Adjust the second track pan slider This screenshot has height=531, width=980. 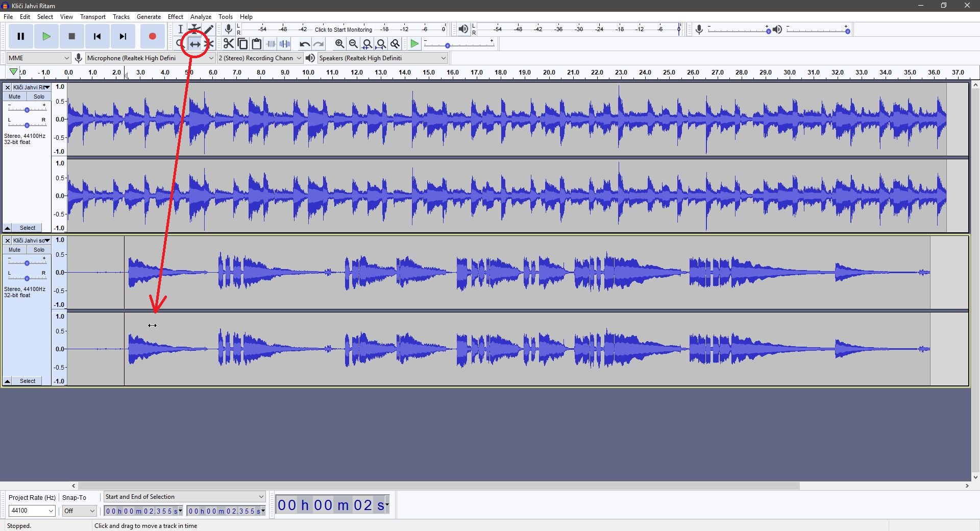click(27, 278)
